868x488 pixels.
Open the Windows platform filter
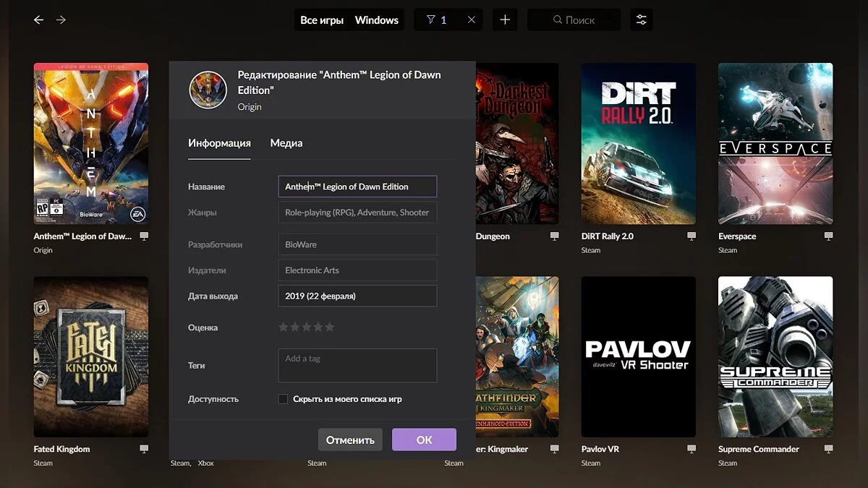pos(376,20)
